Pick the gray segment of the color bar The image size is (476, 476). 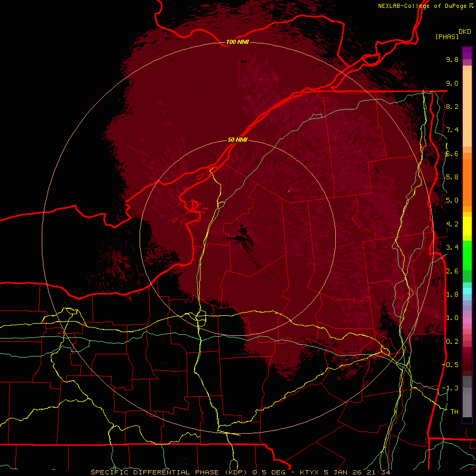click(x=467, y=398)
